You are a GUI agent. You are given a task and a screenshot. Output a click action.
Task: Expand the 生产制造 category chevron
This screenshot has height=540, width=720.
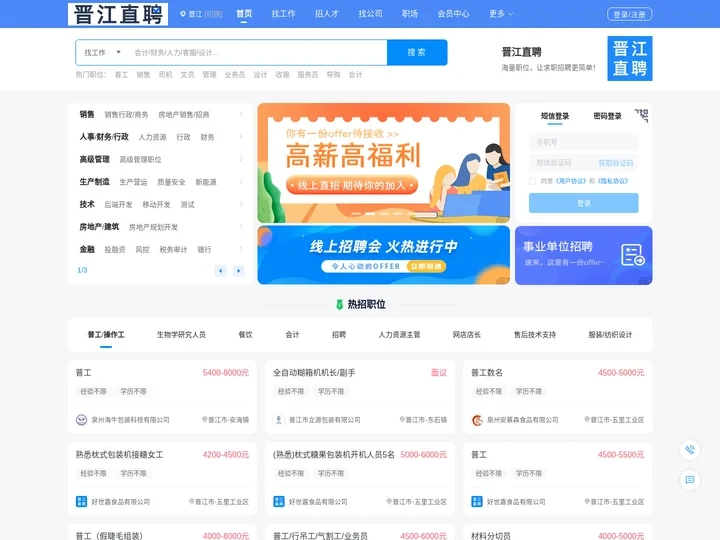[x=241, y=182]
